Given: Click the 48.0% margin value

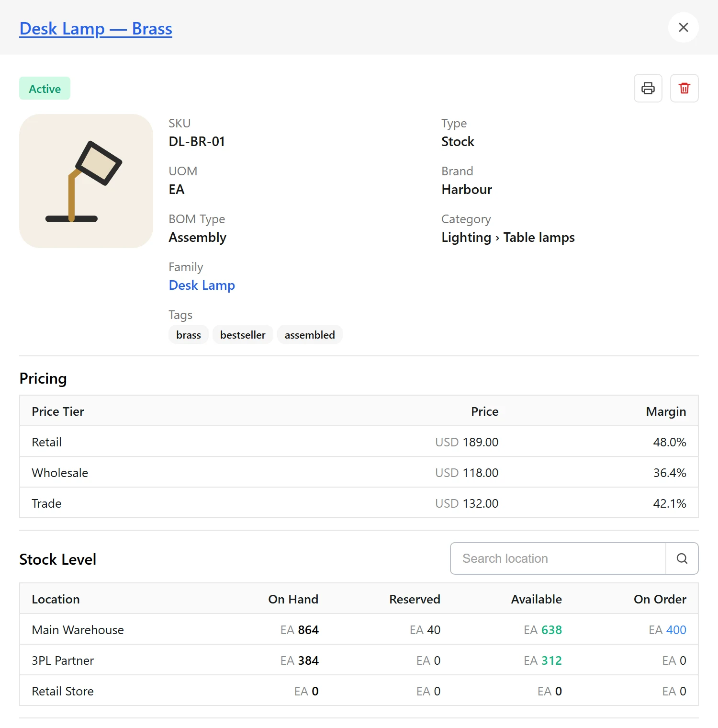Looking at the screenshot, I should coord(670,442).
